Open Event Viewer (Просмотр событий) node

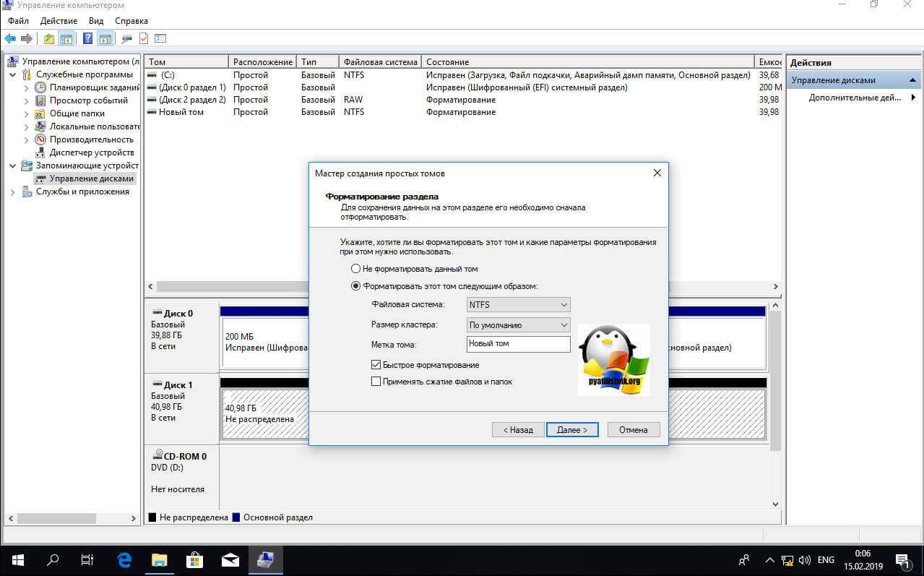coord(88,100)
